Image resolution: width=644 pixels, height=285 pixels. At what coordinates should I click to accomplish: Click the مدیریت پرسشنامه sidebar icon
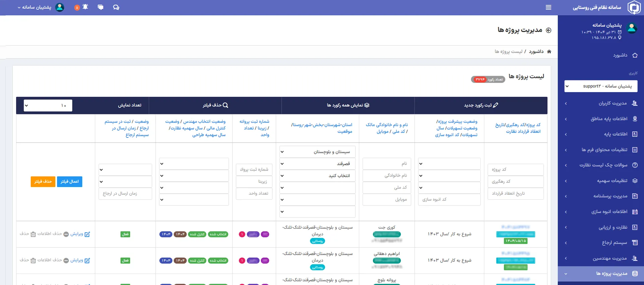coord(635,196)
